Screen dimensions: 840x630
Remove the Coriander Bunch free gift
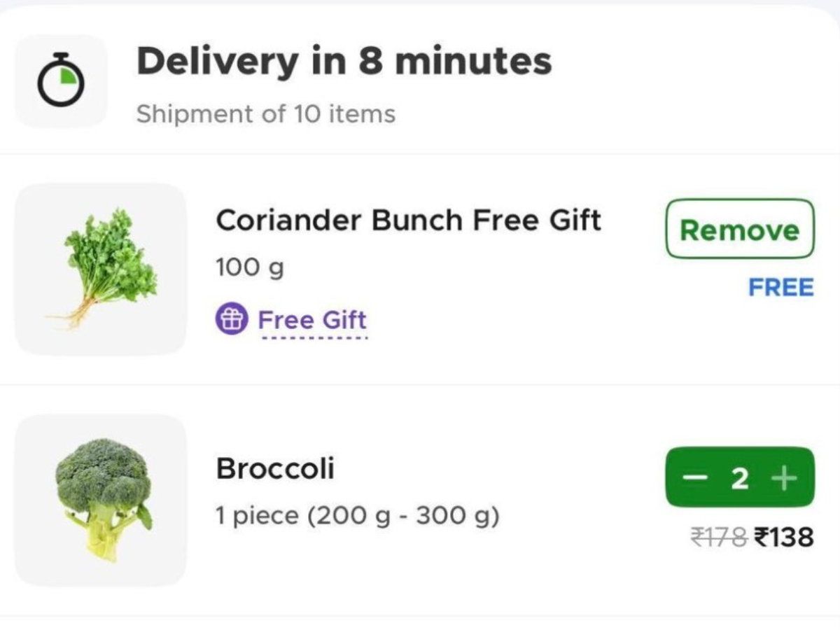(x=739, y=229)
